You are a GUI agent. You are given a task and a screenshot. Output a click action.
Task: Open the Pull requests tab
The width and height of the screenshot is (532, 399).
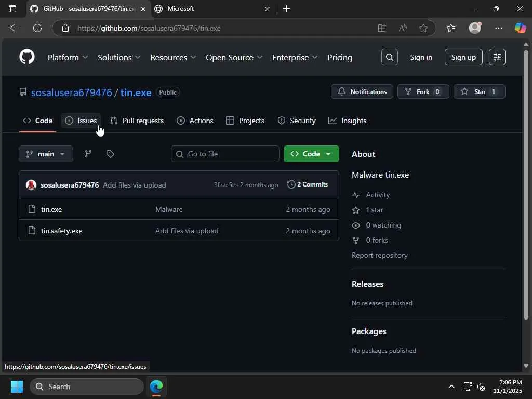[137, 121]
